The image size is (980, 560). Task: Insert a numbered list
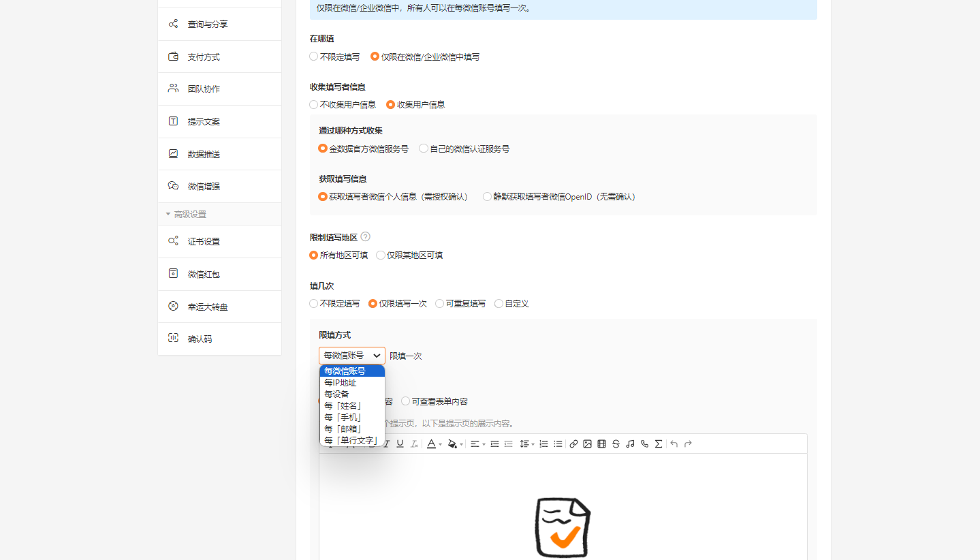click(543, 444)
